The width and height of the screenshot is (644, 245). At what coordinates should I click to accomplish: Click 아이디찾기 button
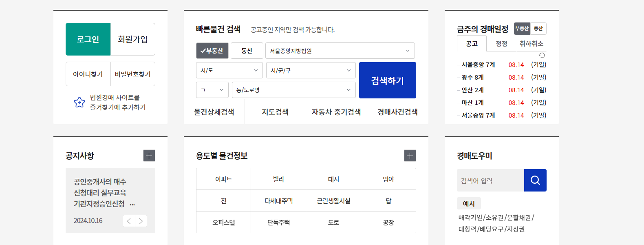[x=88, y=74]
